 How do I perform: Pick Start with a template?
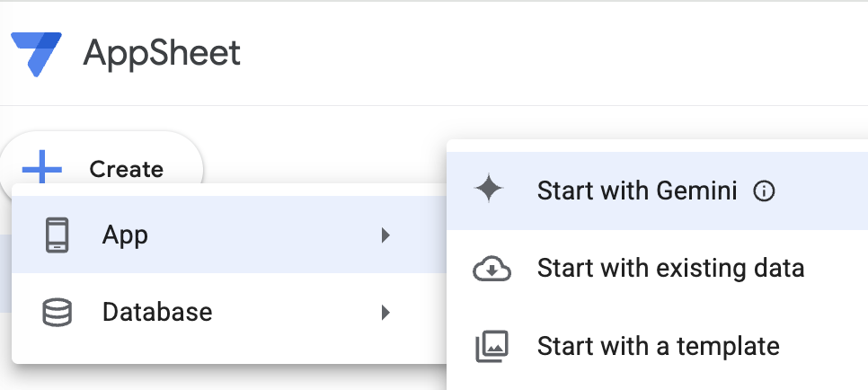pyautogui.click(x=658, y=345)
